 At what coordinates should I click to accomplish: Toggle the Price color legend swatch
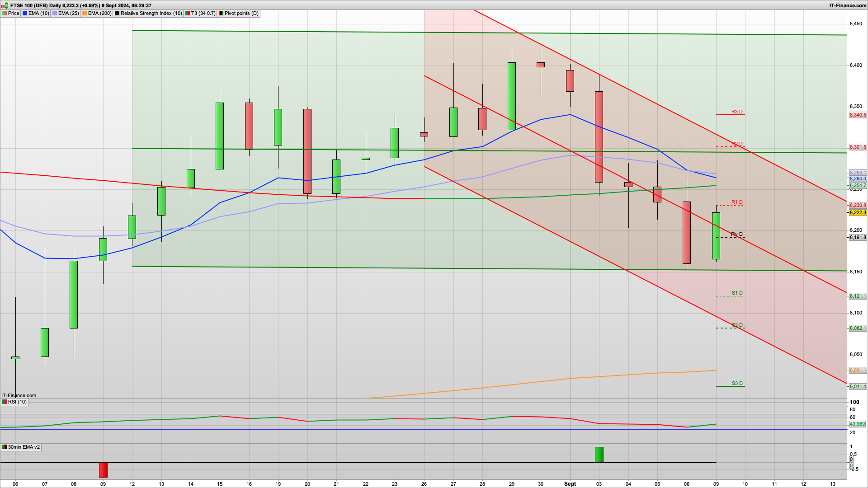click(5, 13)
